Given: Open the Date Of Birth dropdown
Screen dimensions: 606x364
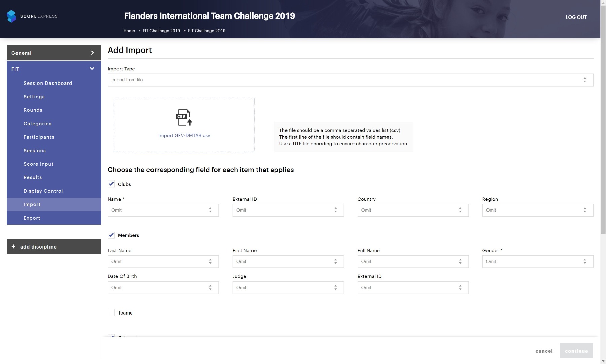Looking at the screenshot, I should (x=163, y=287).
